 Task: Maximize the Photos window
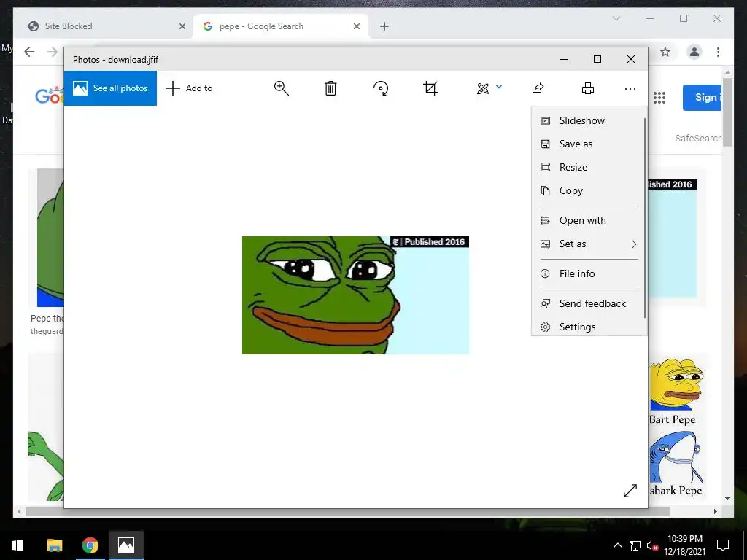pos(597,60)
